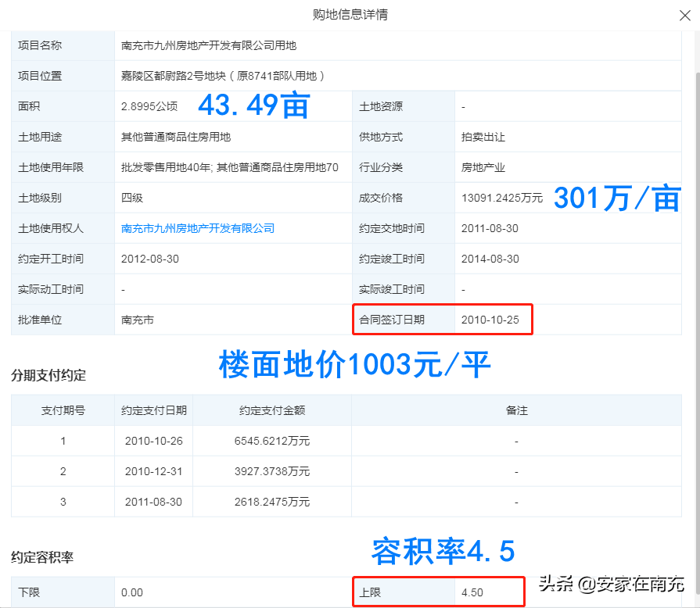Click the 分期支付约定 section heading
This screenshot has height=608, width=700.
(48, 376)
